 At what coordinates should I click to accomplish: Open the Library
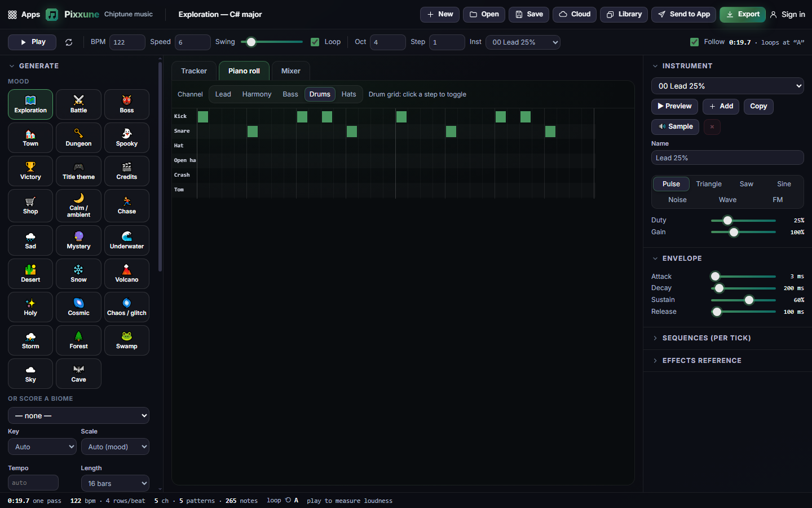(624, 15)
